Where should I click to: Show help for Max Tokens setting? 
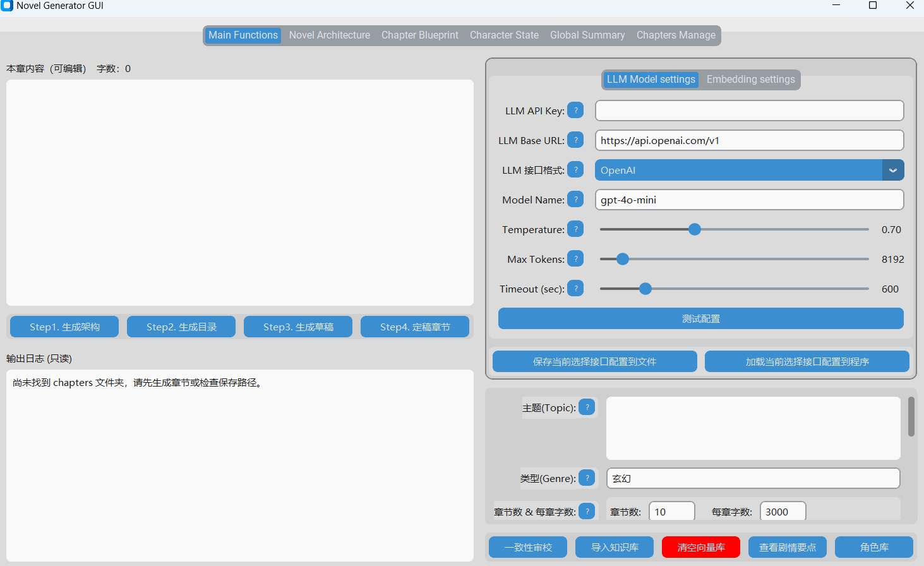pyautogui.click(x=575, y=259)
